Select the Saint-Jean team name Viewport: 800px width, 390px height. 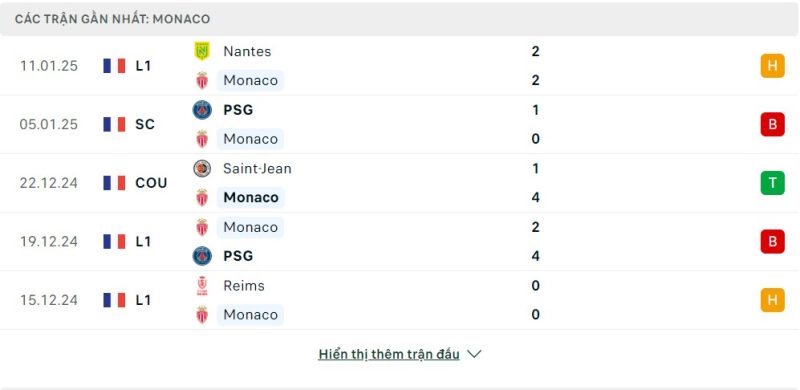coord(257,168)
